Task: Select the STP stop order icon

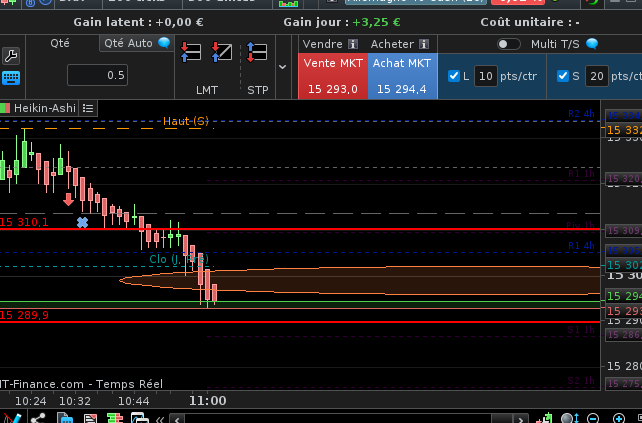Action: (x=257, y=52)
